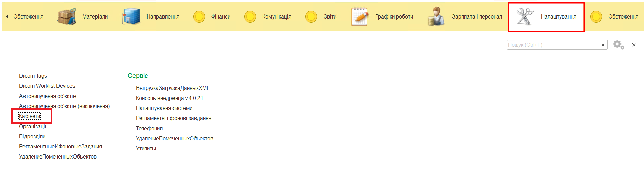Screen dimensions: 644x176
Task: Open Консоль внедренца v.4.0.21
Action: [169, 98]
